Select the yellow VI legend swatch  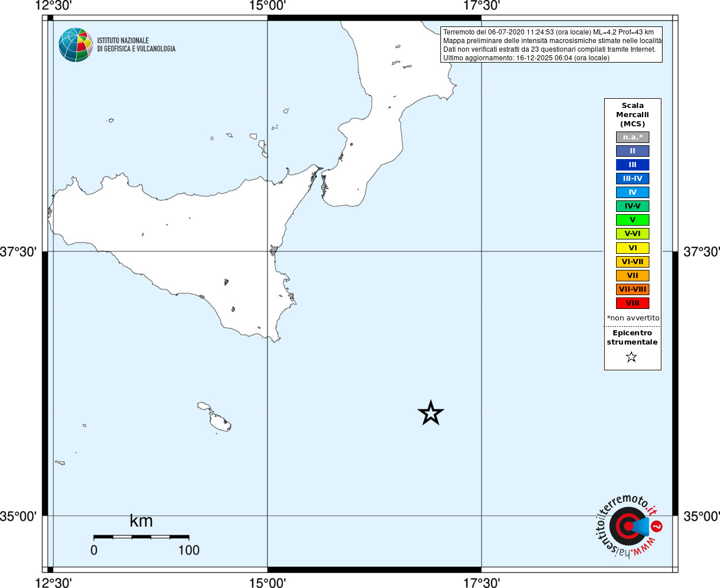[633, 248]
